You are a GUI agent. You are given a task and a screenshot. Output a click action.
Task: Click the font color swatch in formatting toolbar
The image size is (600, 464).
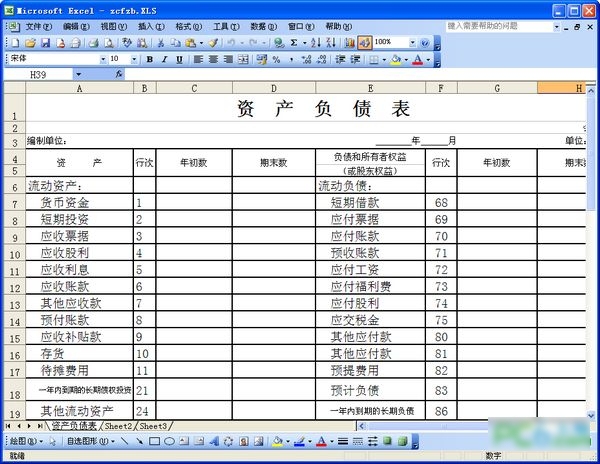point(417,59)
